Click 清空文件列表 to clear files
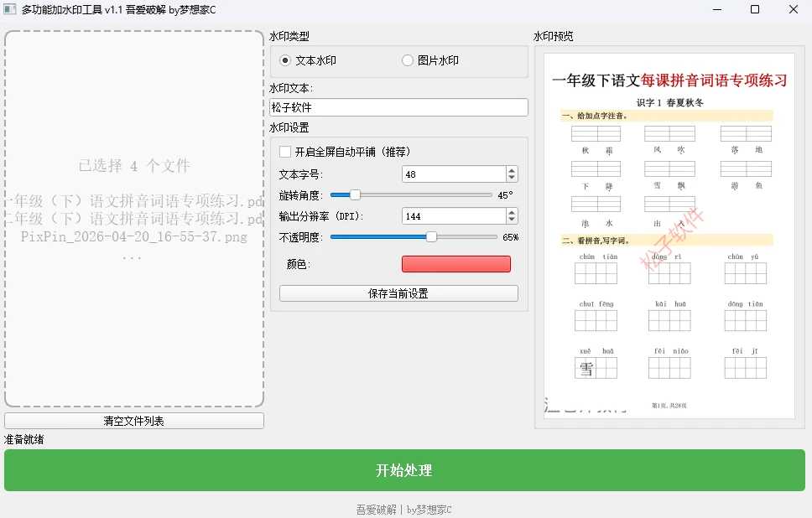 click(133, 420)
